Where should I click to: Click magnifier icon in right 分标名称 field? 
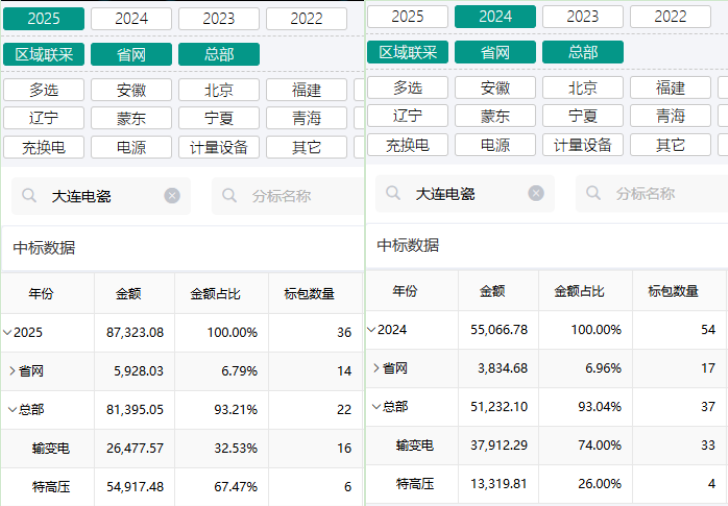pos(593,193)
